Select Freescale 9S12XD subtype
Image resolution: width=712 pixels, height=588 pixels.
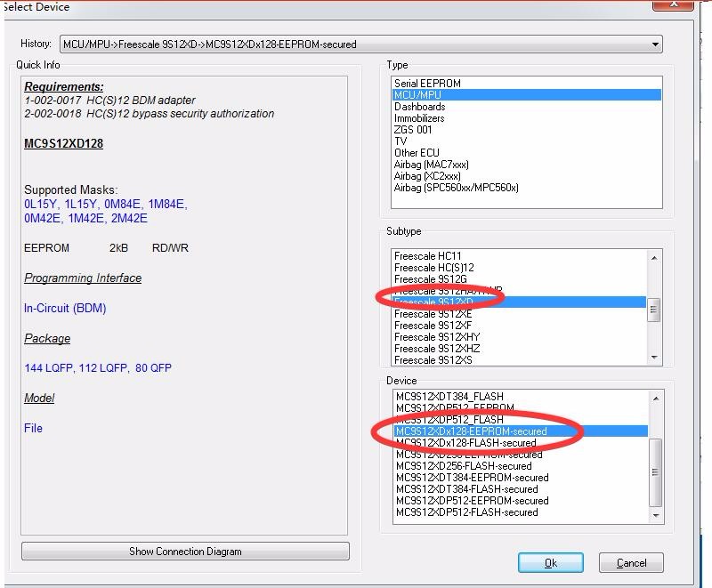click(519, 302)
